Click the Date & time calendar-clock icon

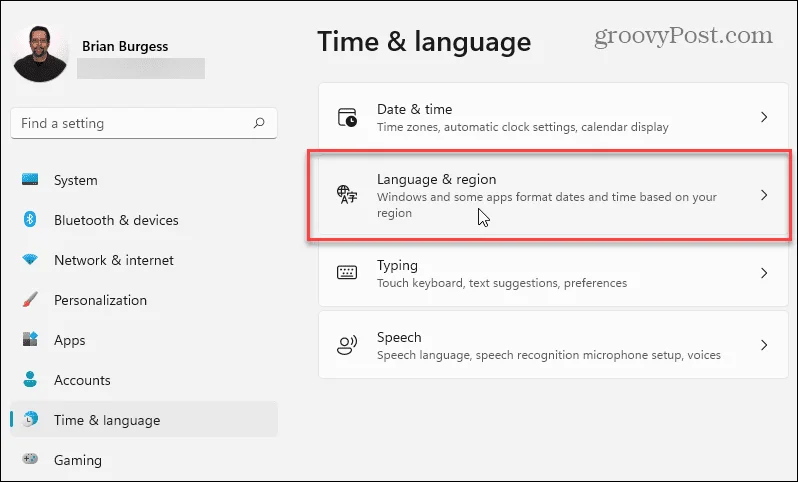click(348, 117)
